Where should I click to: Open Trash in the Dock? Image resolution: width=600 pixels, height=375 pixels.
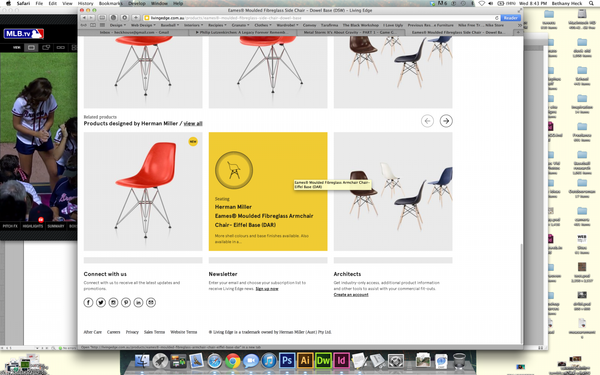point(459,360)
